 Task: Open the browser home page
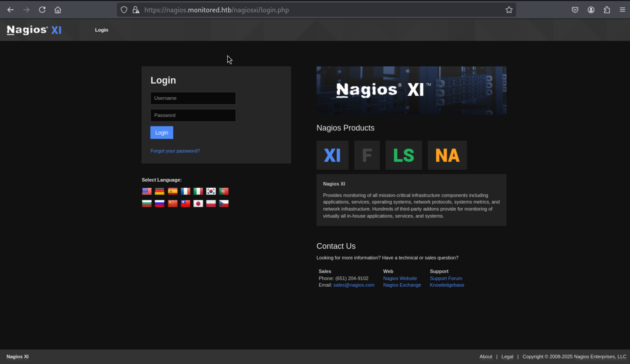58,10
